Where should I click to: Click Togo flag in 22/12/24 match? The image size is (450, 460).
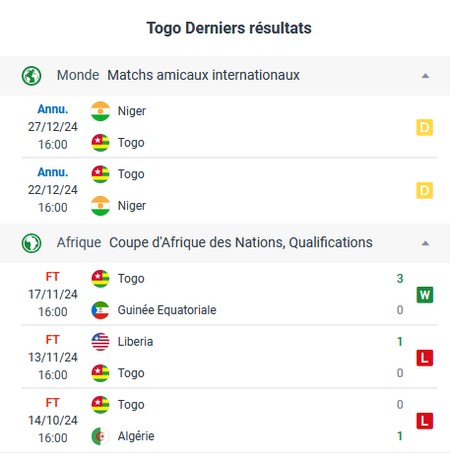[100, 174]
